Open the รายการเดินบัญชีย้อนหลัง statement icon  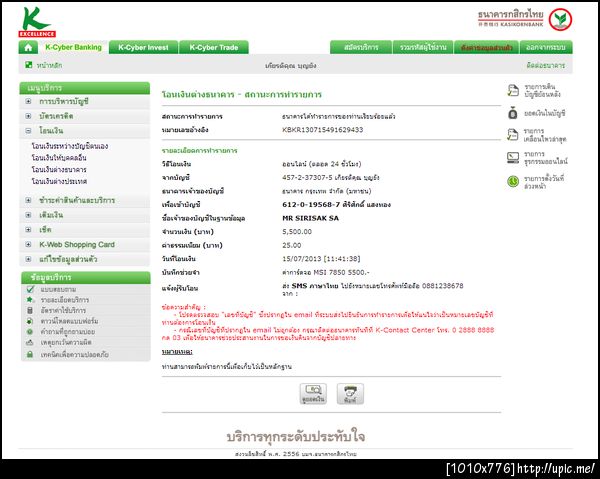(513, 90)
